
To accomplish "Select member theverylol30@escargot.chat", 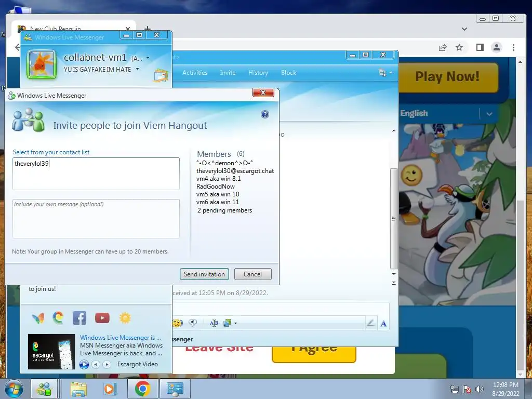I will [x=235, y=170].
